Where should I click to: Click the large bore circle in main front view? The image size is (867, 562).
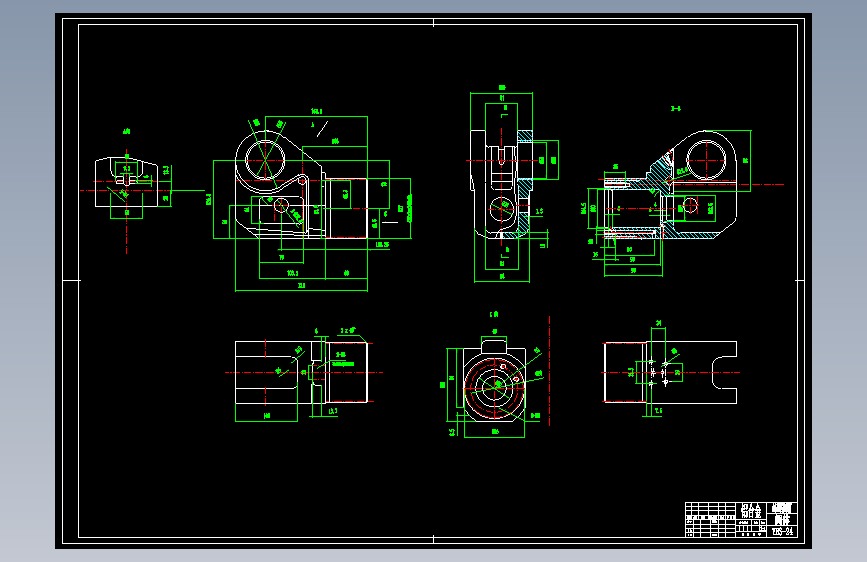pos(265,160)
